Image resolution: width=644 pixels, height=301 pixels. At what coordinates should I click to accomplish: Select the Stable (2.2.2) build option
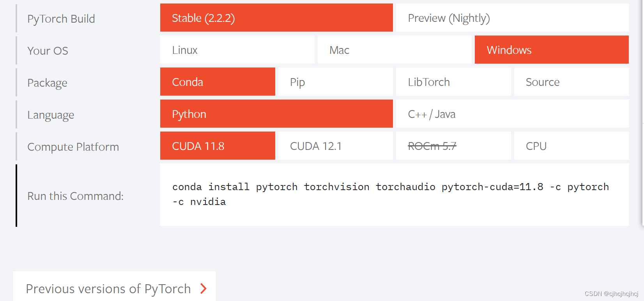click(x=276, y=18)
